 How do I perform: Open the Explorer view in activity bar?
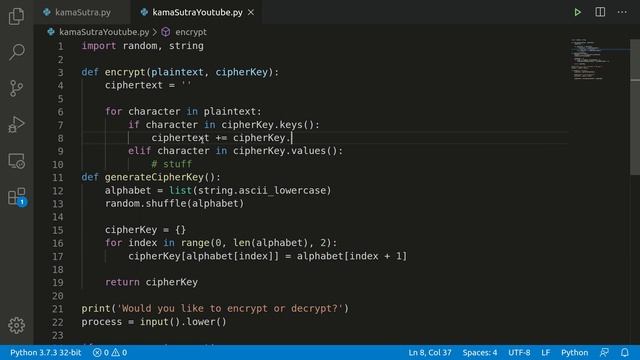pyautogui.click(x=16, y=16)
